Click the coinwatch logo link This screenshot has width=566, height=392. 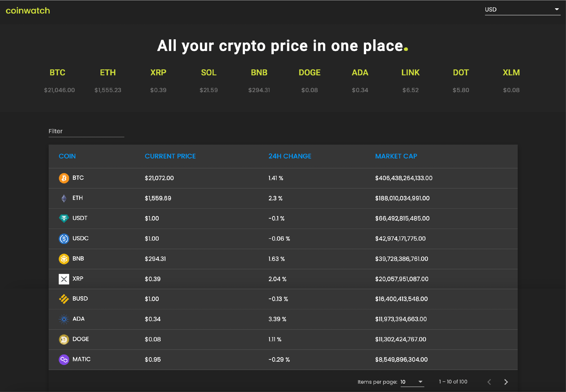tap(28, 11)
